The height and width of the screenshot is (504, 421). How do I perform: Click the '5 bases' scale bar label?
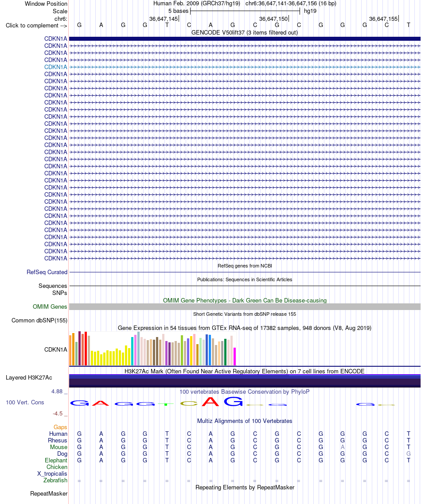tap(178, 11)
